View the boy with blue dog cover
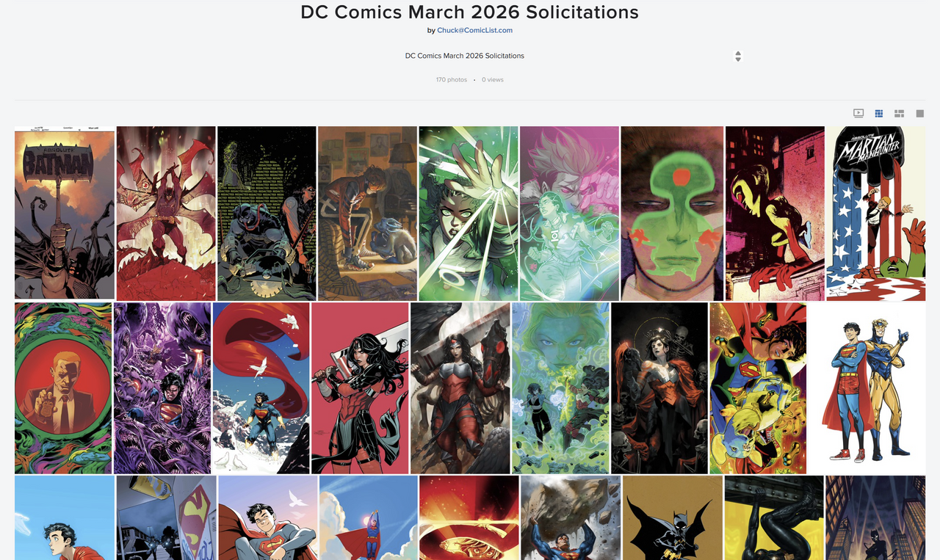This screenshot has height=560, width=940. (367, 213)
